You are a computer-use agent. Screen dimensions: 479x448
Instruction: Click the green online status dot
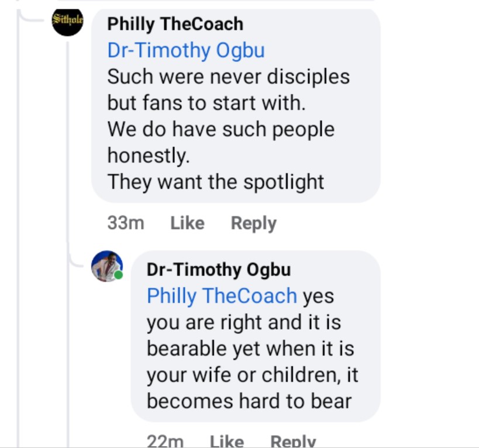point(119,275)
